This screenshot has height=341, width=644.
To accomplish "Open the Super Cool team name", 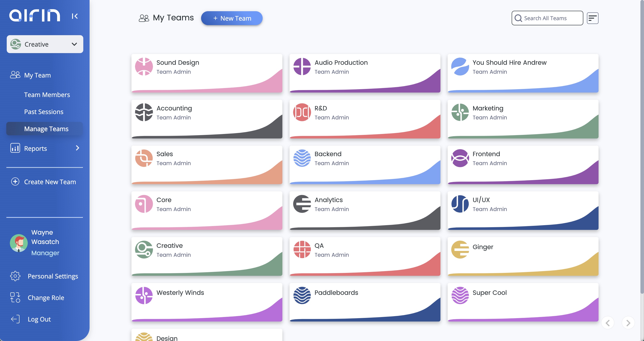I will click(x=489, y=292).
